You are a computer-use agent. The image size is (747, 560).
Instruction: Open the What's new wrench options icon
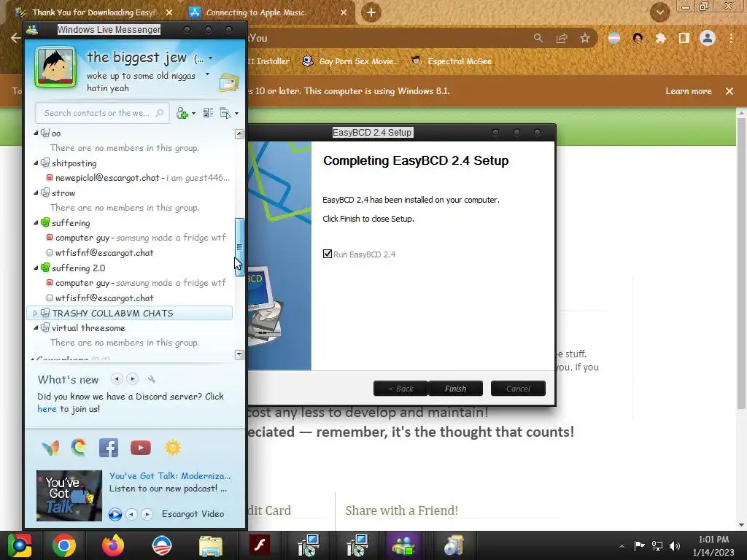click(x=152, y=379)
